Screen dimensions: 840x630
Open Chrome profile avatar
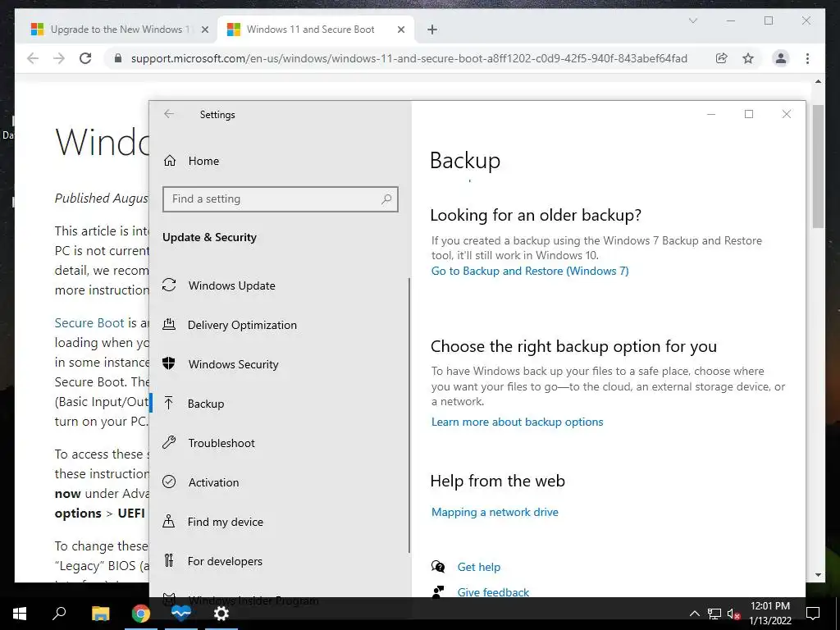pyautogui.click(x=781, y=58)
